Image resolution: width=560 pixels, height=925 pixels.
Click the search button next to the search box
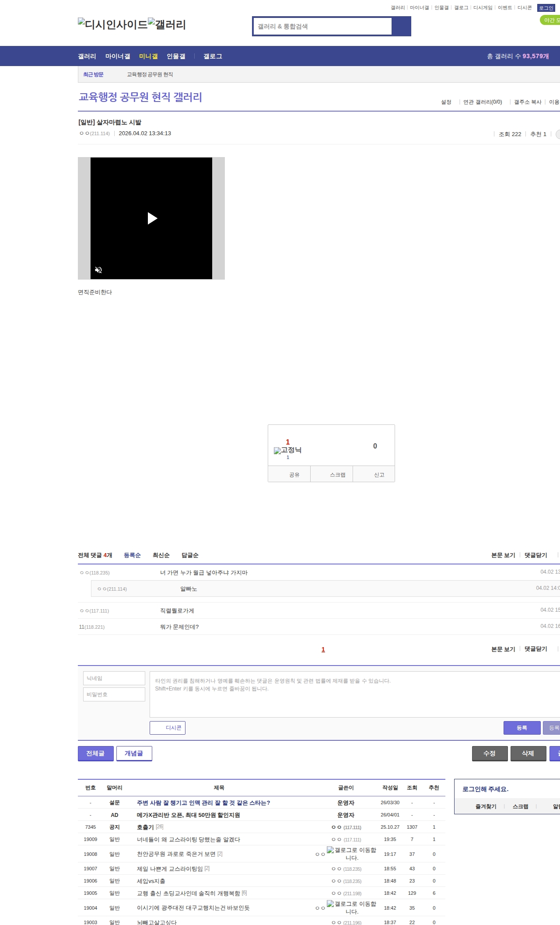[x=401, y=26]
